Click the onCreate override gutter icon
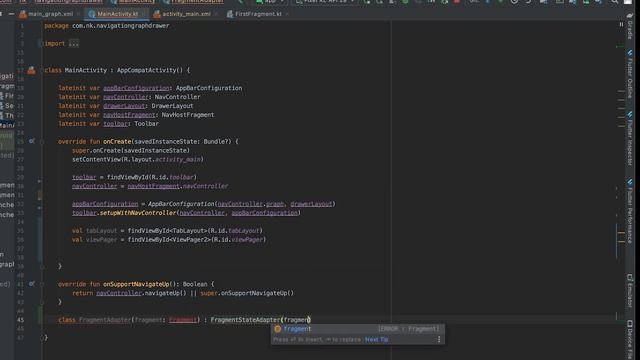This screenshot has width=640, height=360. (31, 141)
